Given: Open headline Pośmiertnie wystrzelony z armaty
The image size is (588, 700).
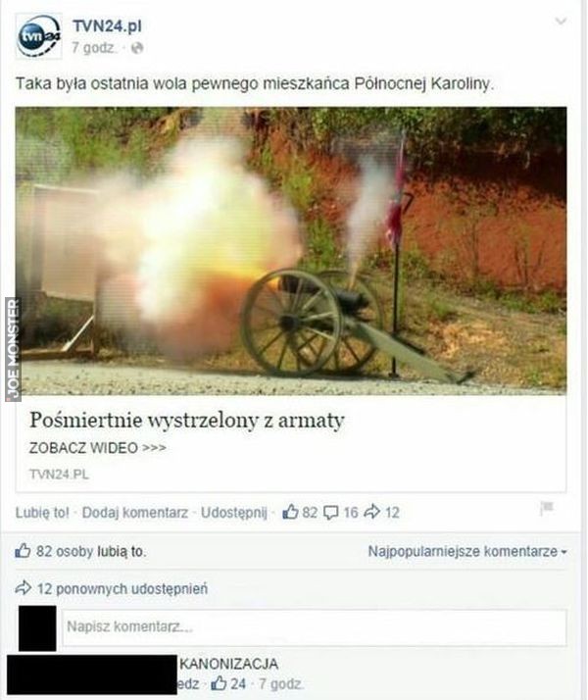Looking at the screenshot, I should coord(187,421).
